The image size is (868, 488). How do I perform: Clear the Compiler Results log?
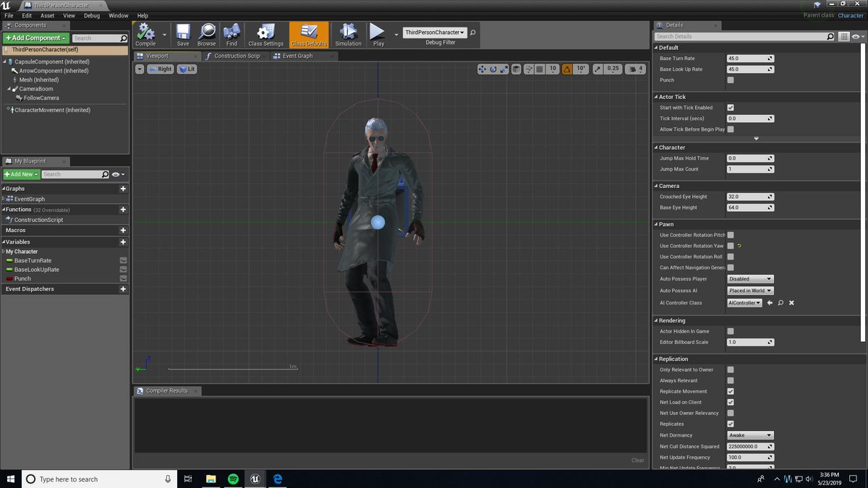[637, 460]
